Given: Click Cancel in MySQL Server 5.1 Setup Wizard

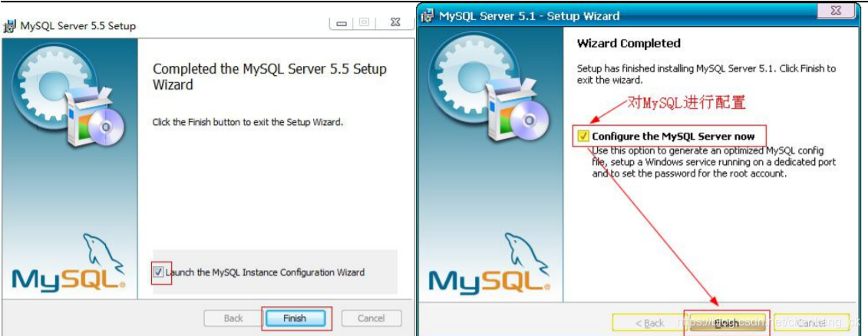Looking at the screenshot, I should (x=811, y=323).
